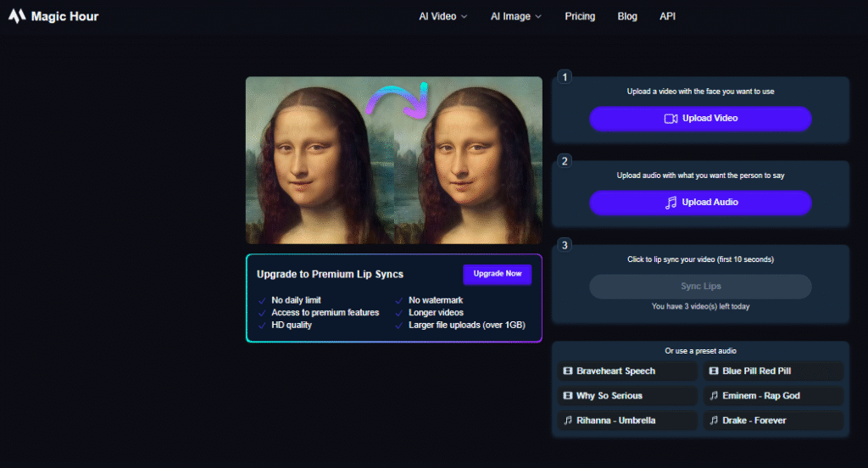Click the 'Or use a preset audio' label
Viewport: 868px width, 468px height.
(x=700, y=351)
